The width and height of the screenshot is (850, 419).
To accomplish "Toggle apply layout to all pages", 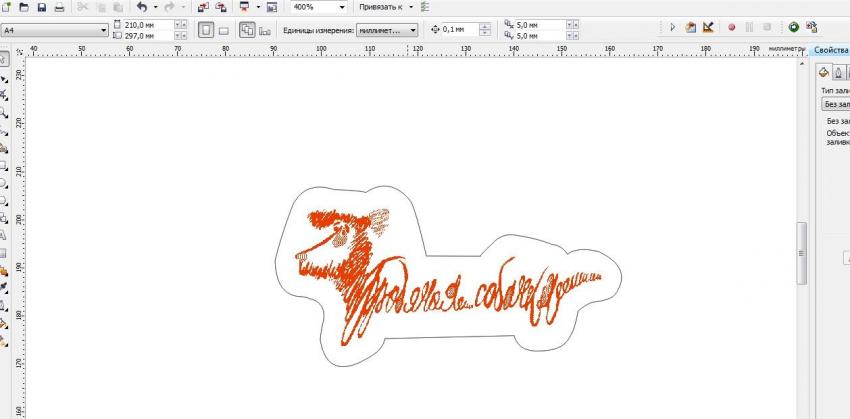I will click(247, 30).
